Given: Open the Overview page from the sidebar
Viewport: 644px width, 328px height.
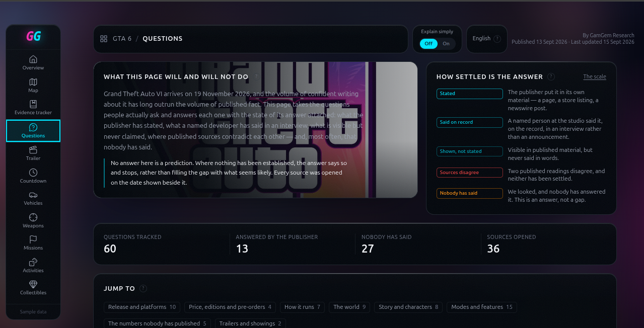Looking at the screenshot, I should click(x=33, y=63).
